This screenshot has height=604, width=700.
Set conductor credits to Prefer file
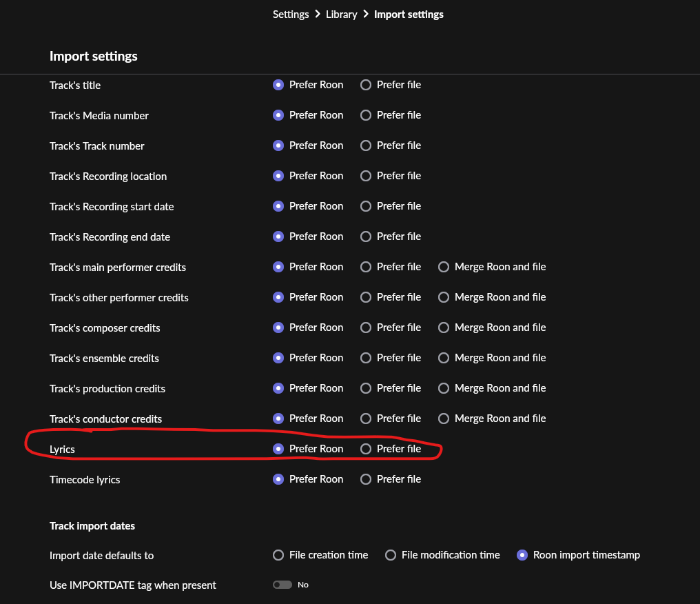[366, 419]
